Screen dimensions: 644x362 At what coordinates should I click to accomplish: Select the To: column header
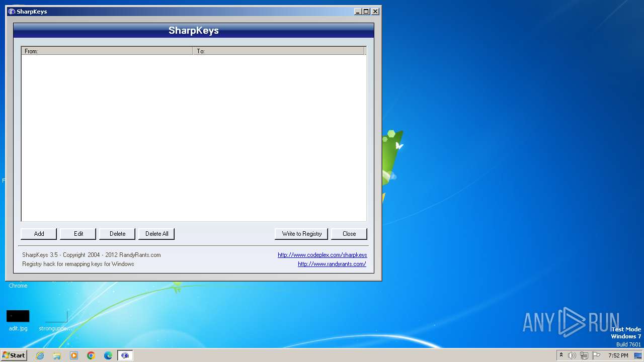point(279,51)
